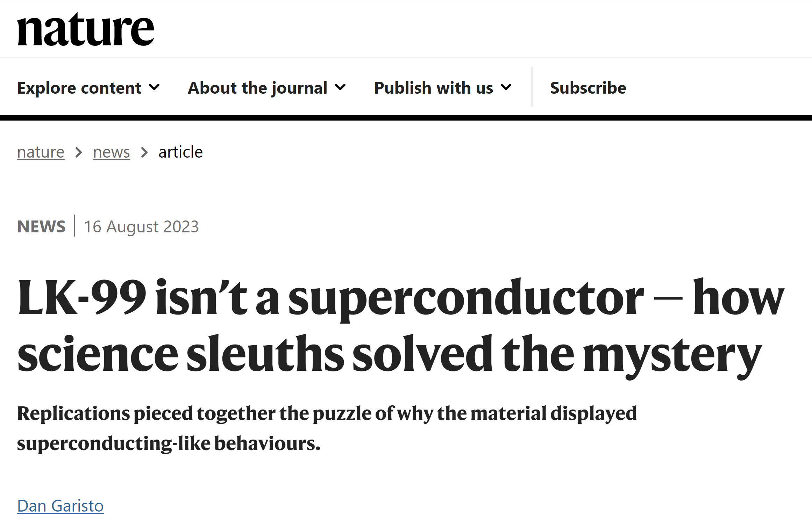
Task: Open the Explore content menu label
Action: 79,88
